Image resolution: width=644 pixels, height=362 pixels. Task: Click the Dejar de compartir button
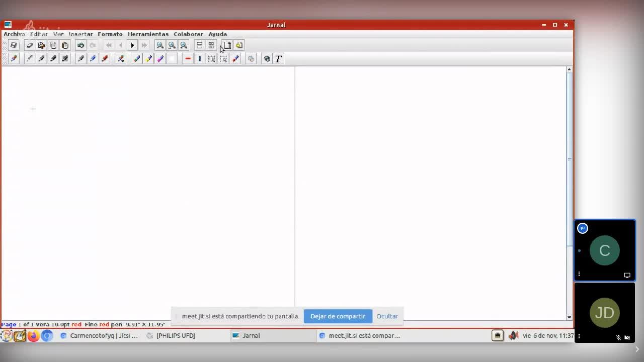pyautogui.click(x=338, y=316)
